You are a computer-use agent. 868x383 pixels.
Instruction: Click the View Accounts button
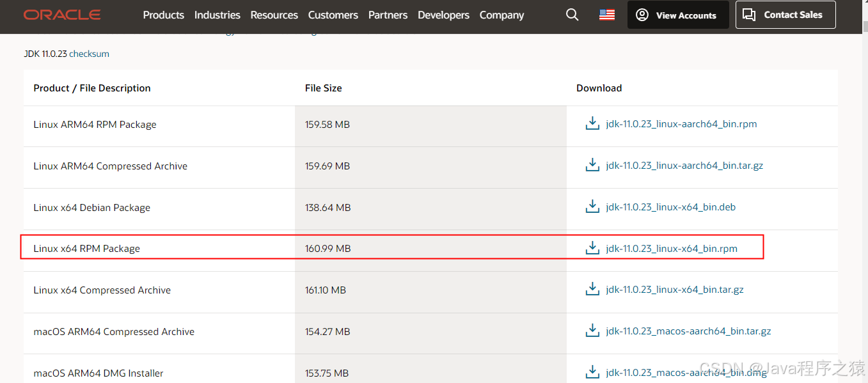click(x=678, y=15)
